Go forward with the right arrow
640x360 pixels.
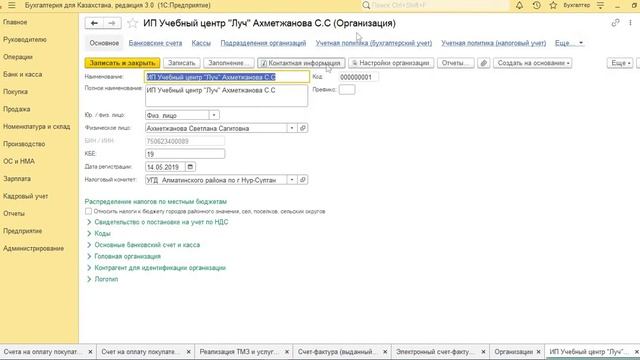(x=112, y=23)
